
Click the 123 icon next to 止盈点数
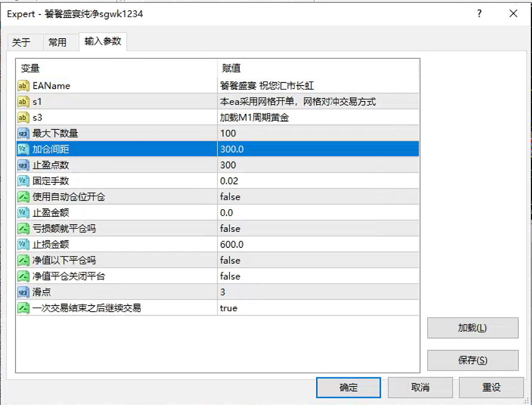coord(24,165)
